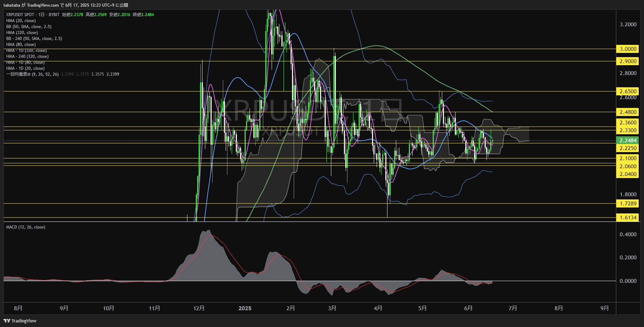Click the 10月 label on time axis
This screenshot has height=327, width=644.
[108, 308]
